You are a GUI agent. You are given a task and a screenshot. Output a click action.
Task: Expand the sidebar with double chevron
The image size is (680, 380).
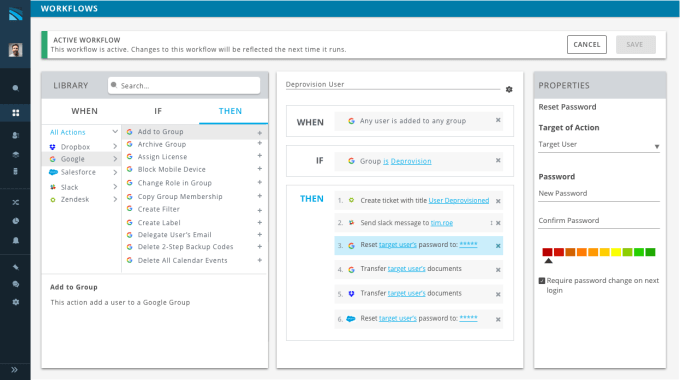[14, 370]
